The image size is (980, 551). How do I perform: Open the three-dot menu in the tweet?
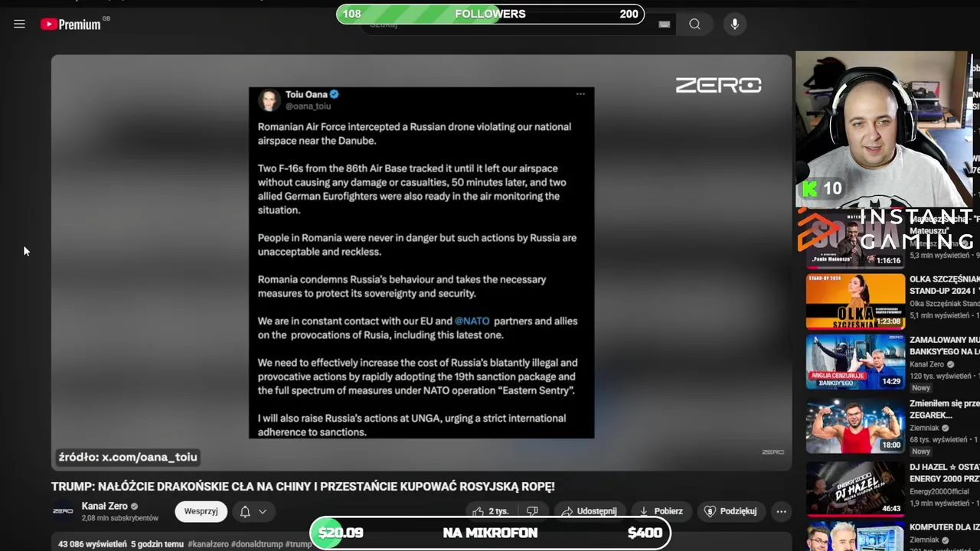pos(580,94)
